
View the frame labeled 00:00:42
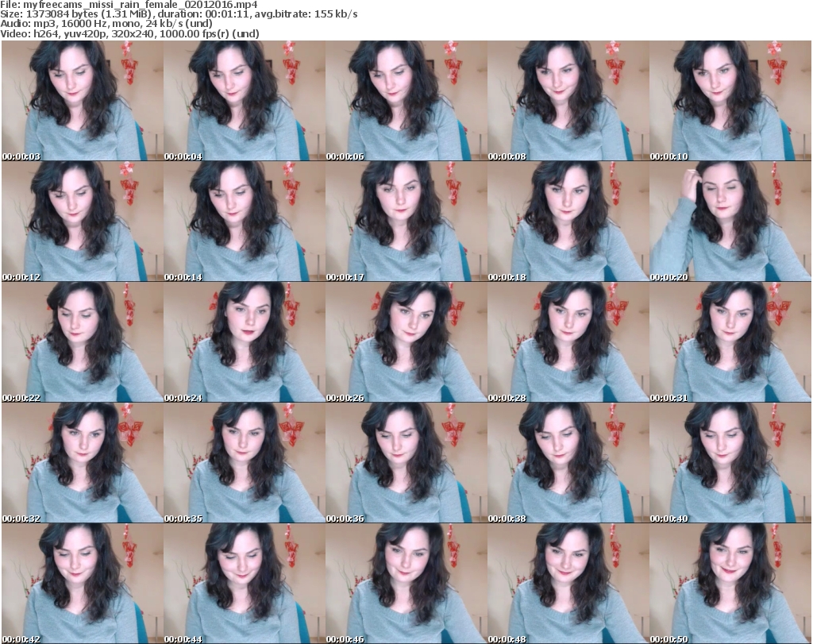[83, 584]
